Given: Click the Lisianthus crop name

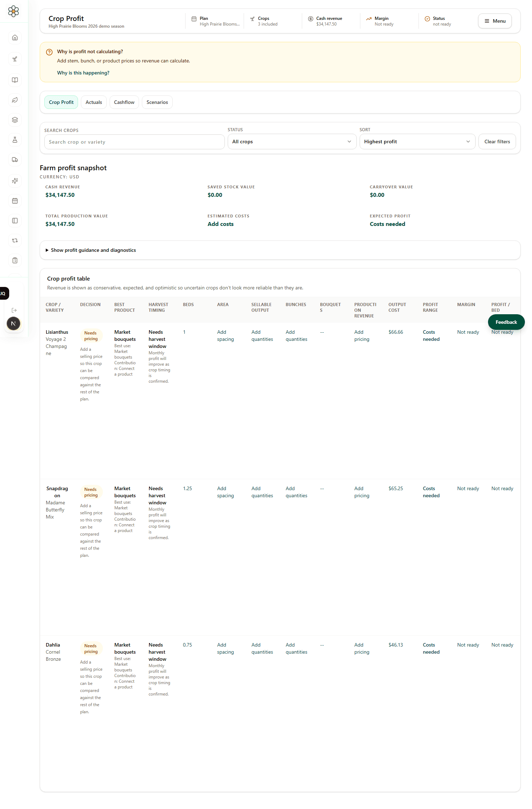Looking at the screenshot, I should click(57, 332).
